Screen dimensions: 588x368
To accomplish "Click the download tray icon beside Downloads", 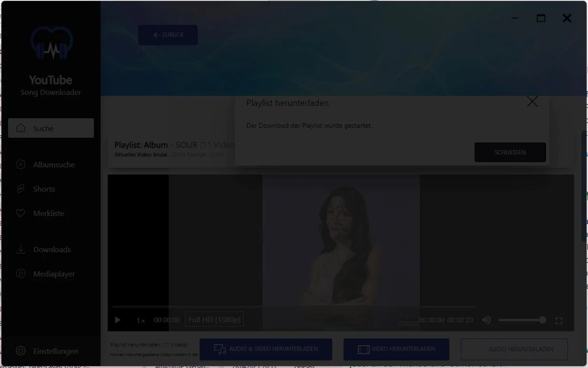I will pos(20,249).
